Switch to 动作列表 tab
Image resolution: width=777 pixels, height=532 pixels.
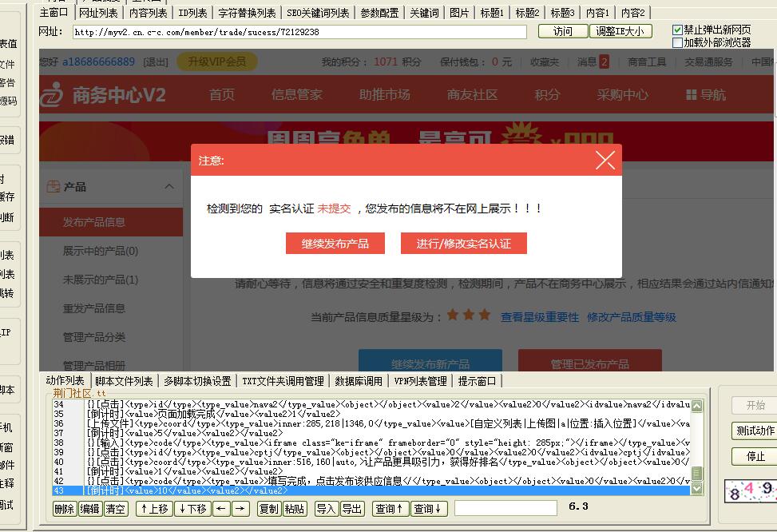(65, 380)
